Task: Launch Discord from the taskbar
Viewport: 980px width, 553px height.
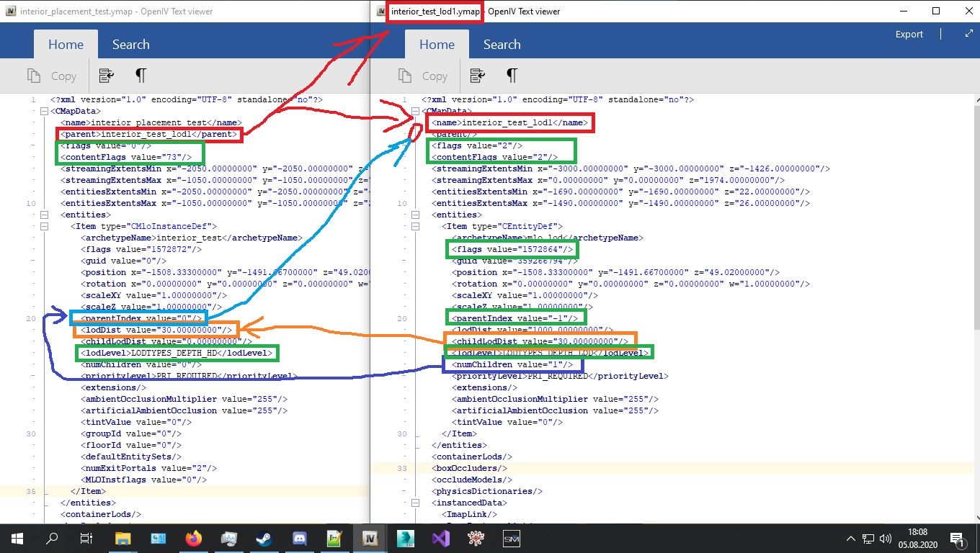Action: point(299,538)
